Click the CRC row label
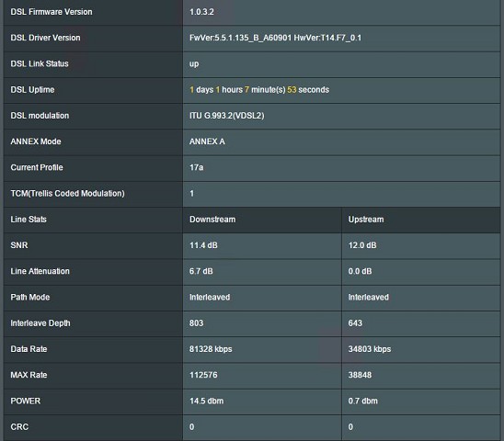 coord(19,427)
